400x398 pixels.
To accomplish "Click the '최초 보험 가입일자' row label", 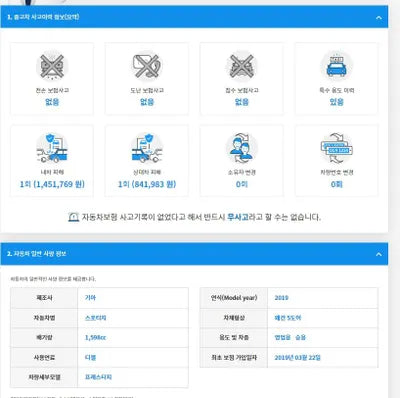I will pyautogui.click(x=234, y=357).
